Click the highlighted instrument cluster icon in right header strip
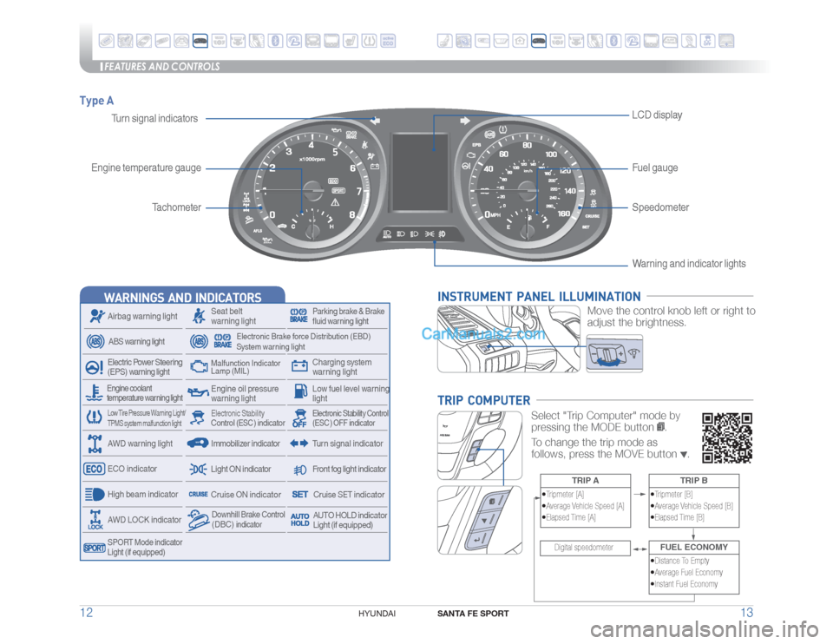 click(539, 41)
